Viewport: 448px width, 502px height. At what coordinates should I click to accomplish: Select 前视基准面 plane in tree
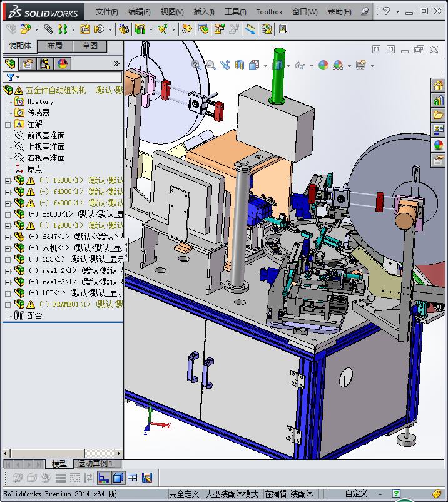(46, 136)
